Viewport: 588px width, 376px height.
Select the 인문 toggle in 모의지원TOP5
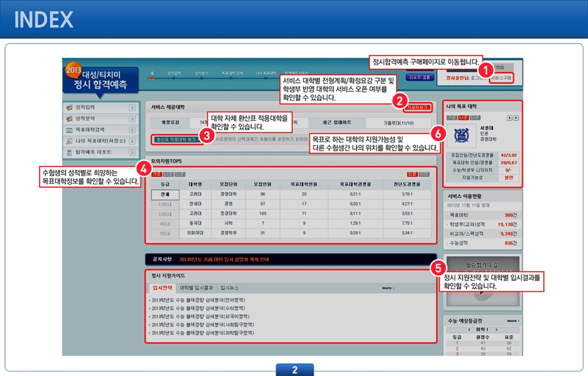[412, 174]
